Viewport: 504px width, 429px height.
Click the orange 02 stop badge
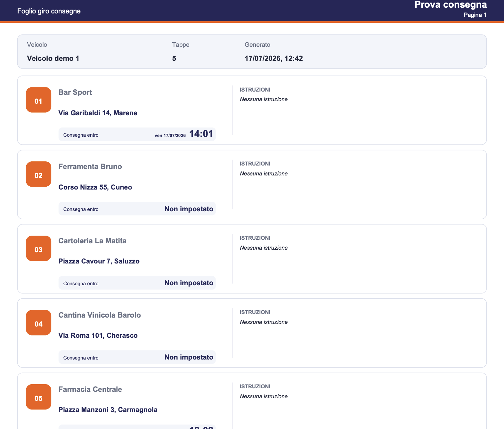coord(38,174)
